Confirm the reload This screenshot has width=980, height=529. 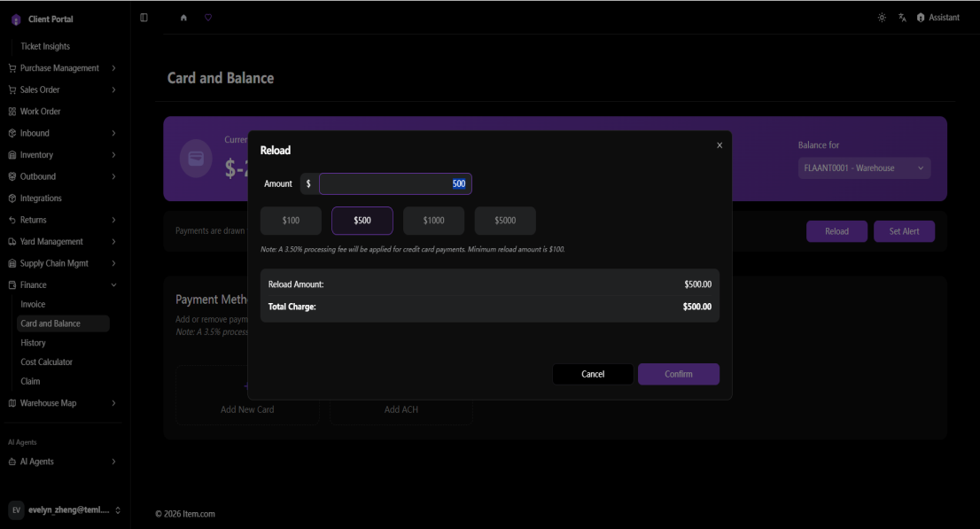click(x=679, y=374)
